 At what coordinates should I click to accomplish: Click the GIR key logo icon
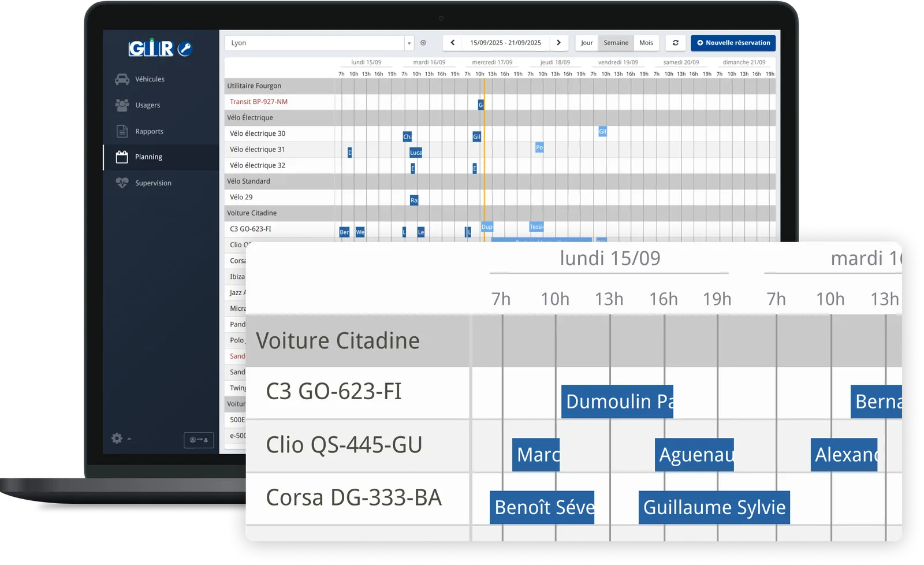point(184,50)
